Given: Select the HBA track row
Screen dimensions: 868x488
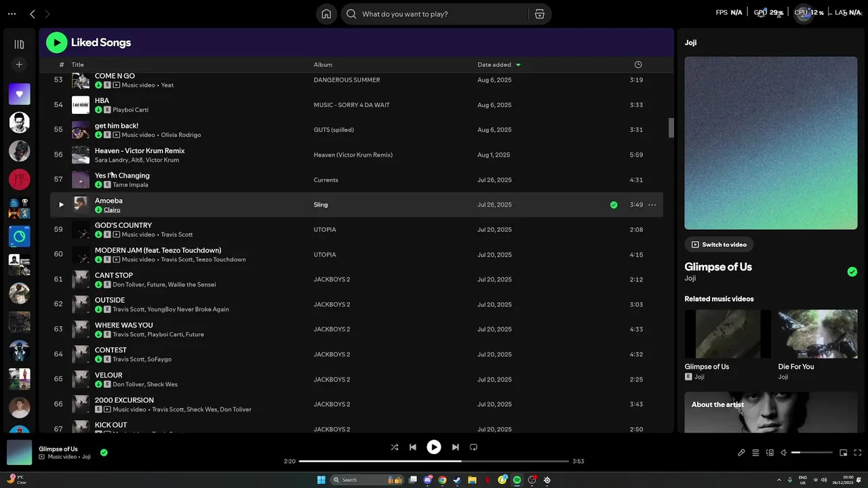Looking at the screenshot, I should [x=357, y=105].
